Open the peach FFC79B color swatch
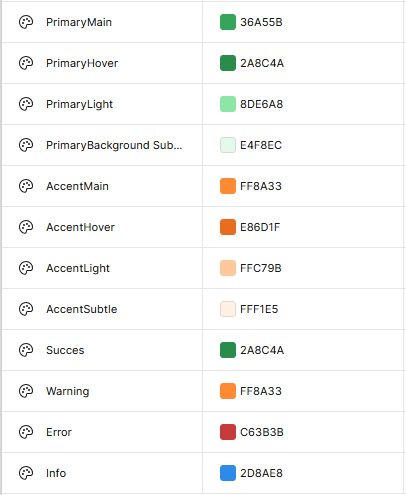 [x=228, y=268]
